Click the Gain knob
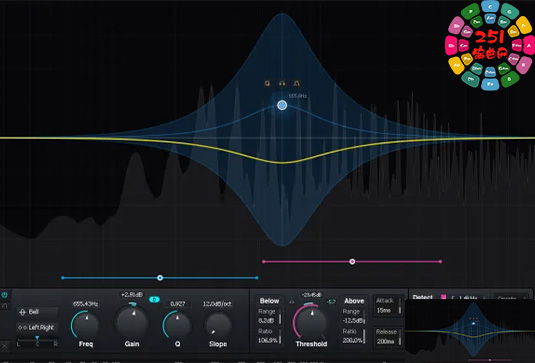 132,322
